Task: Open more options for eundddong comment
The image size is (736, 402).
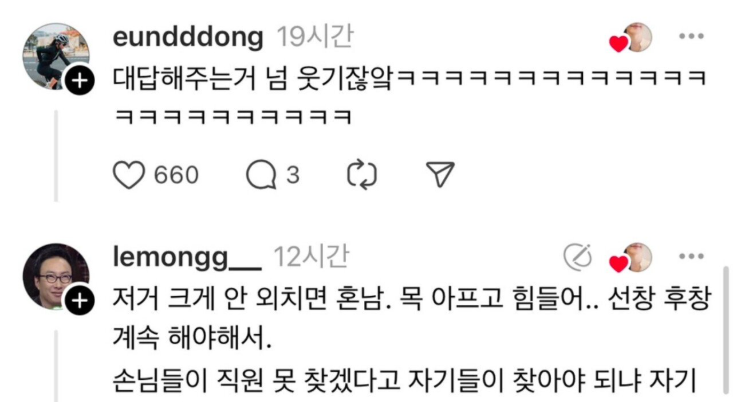Action: [691, 36]
